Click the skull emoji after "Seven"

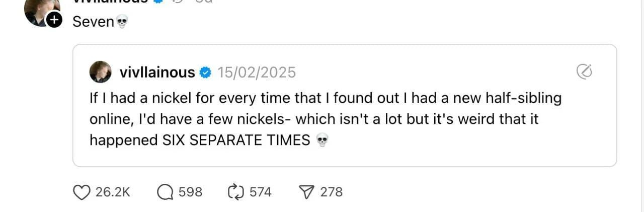tap(122, 22)
